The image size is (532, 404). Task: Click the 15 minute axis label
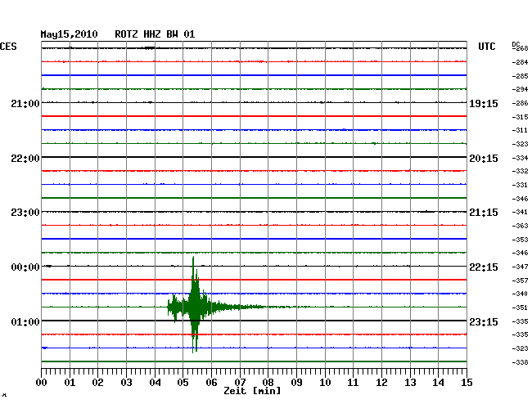[x=467, y=383]
